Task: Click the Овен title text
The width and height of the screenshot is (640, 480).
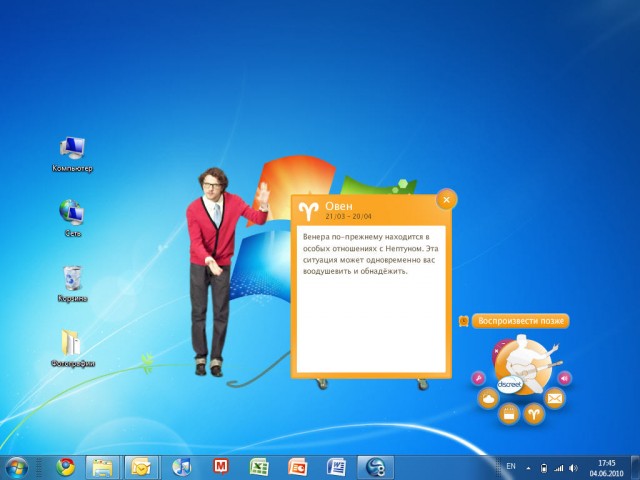Action: click(x=339, y=206)
